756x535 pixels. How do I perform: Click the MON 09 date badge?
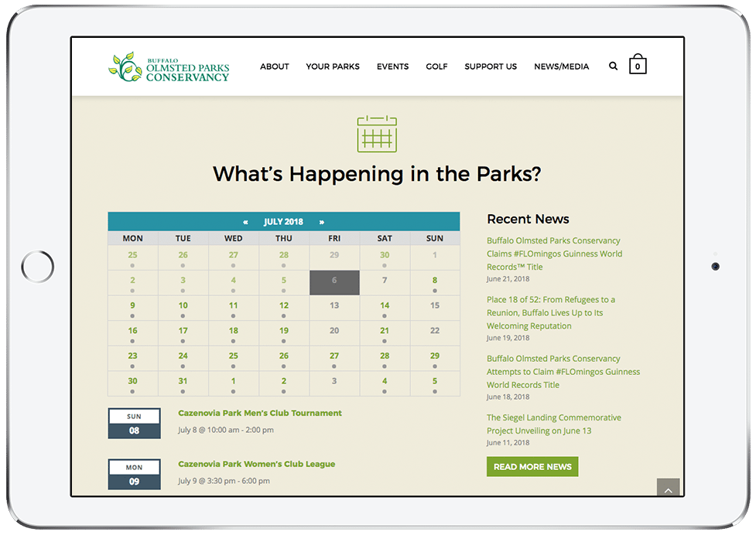[x=134, y=475]
